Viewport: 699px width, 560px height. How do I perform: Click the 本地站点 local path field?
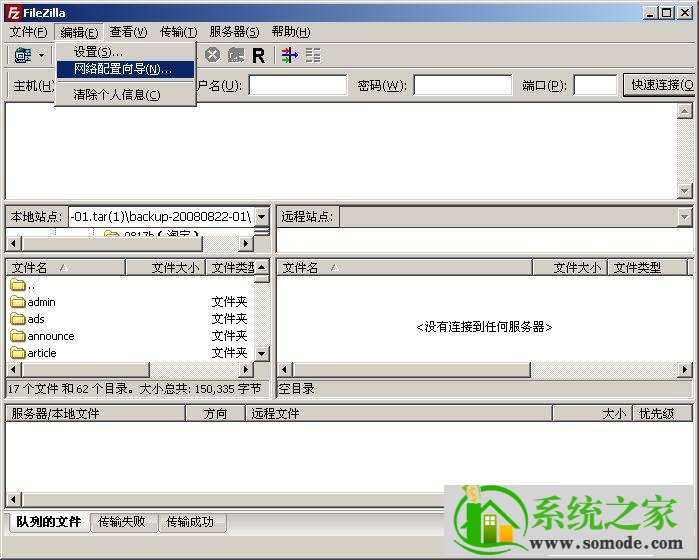click(x=161, y=217)
